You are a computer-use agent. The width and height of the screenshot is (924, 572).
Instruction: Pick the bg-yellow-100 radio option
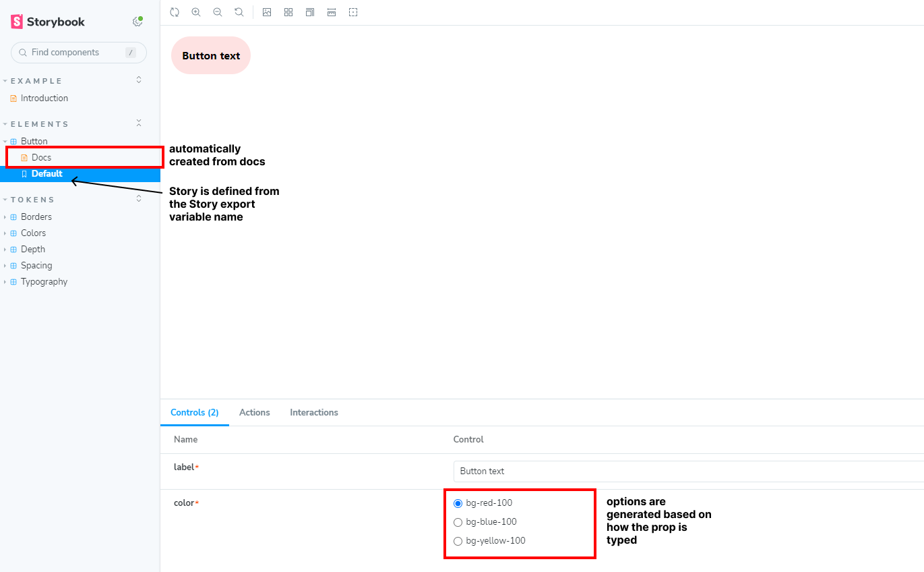click(x=458, y=541)
